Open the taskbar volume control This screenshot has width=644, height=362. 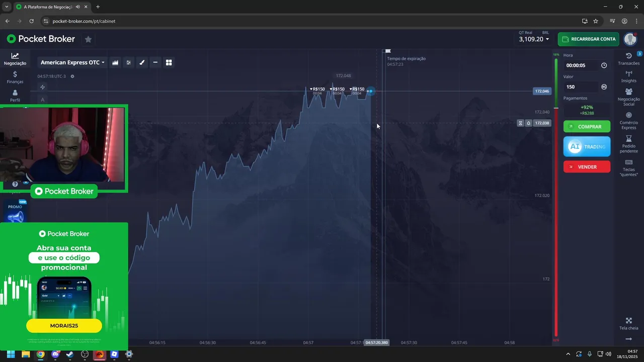(x=608, y=354)
